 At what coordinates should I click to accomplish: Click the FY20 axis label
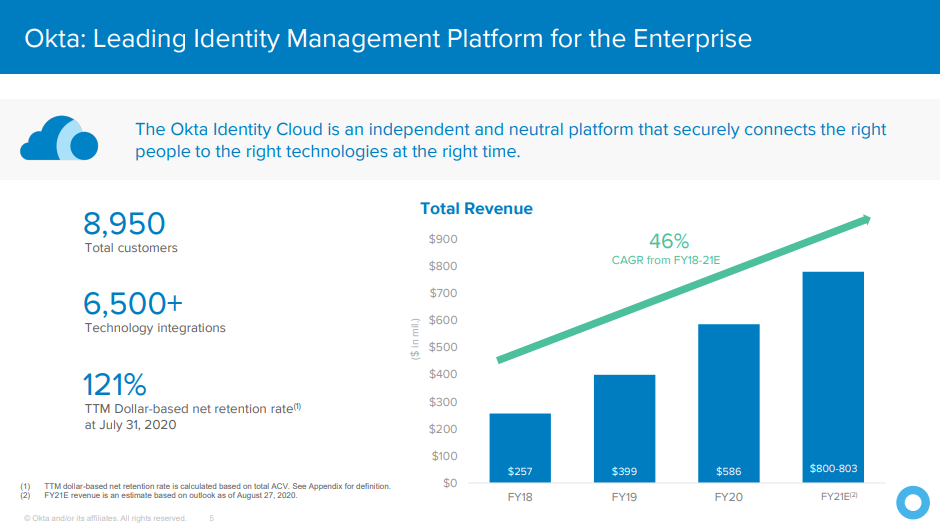click(x=728, y=497)
